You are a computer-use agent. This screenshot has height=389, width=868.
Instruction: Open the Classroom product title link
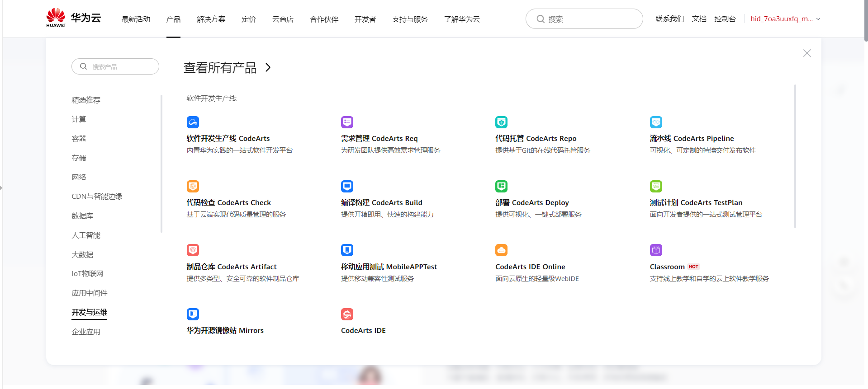point(667,267)
